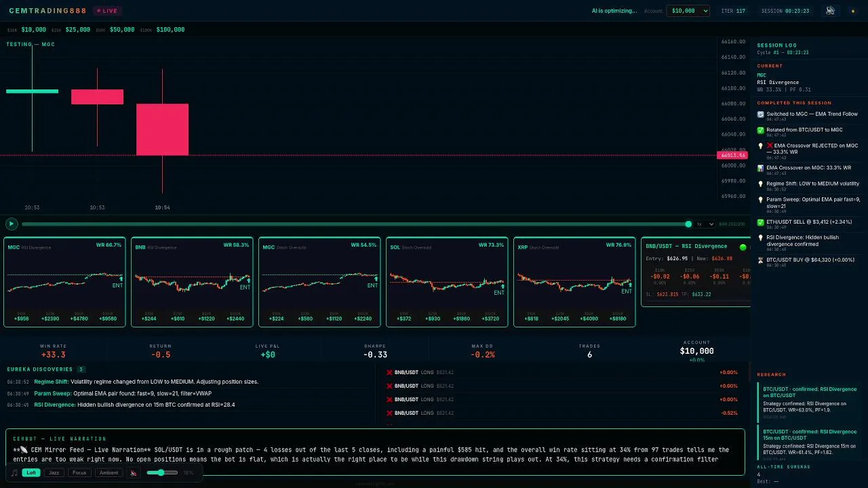Click the green status dot on BNB/USDT card
Image resolution: width=868 pixels, height=488 pixels.
point(743,247)
